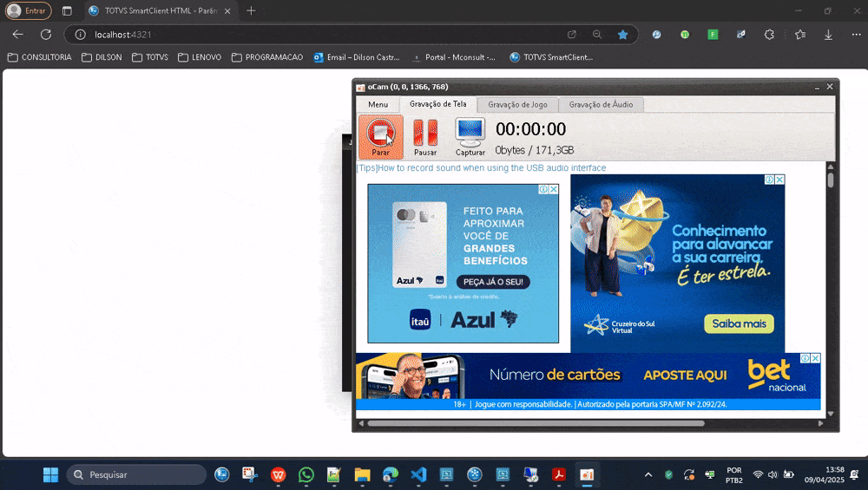The height and width of the screenshot is (490, 868).
Task: Close the bet nacional banner ad
Action: 815,358
